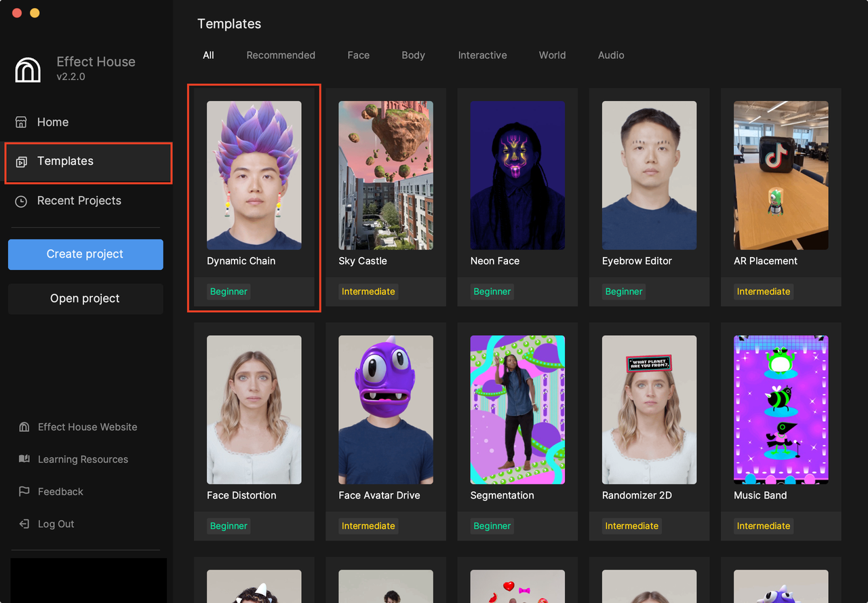Click the Beginner tag under Face Distortion
The image size is (868, 603).
[229, 526]
